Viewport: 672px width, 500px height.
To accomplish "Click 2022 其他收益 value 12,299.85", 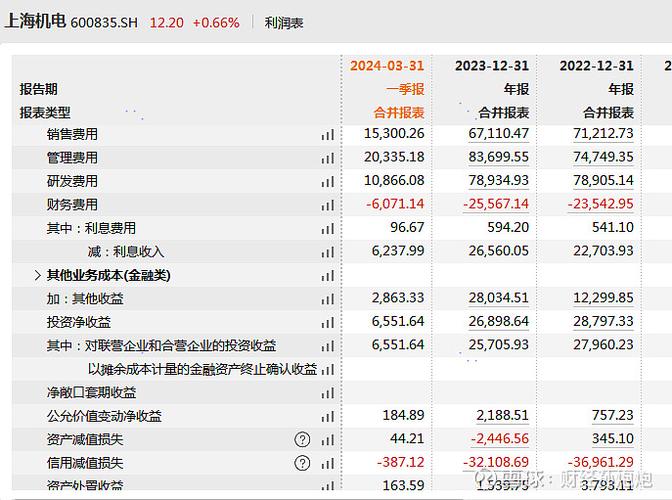I will click(603, 298).
